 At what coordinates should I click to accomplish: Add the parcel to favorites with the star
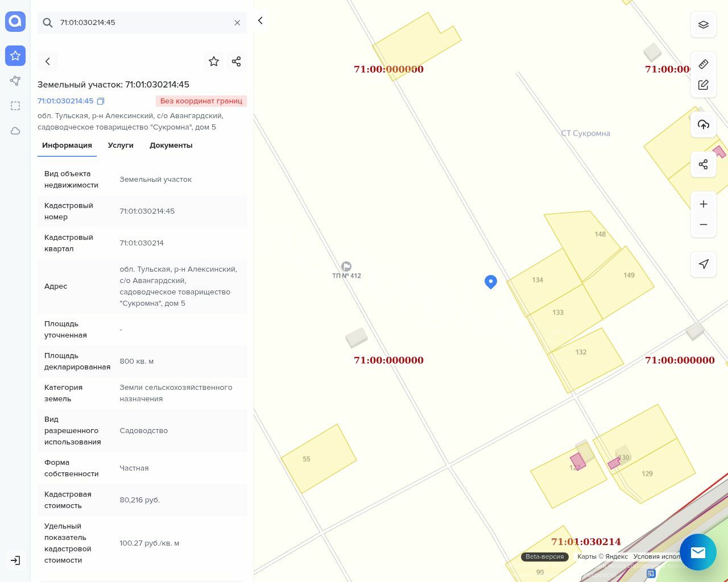click(x=214, y=61)
